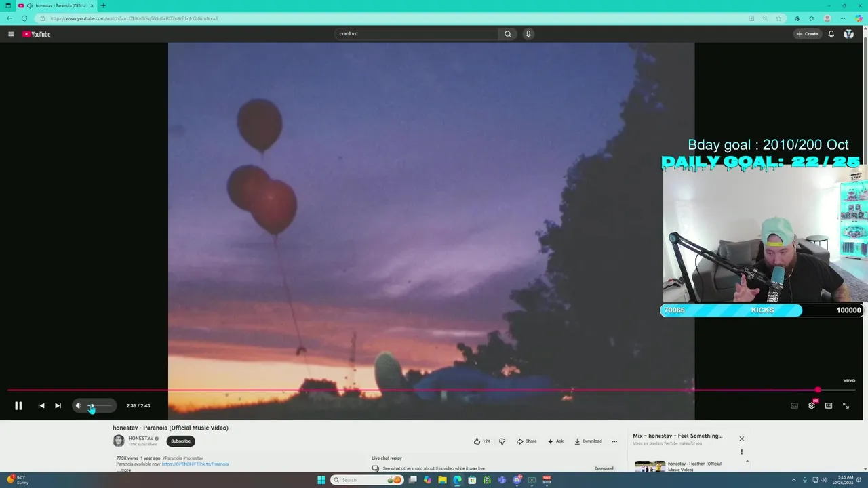
Task: Subscribe to HONESTAV channel
Action: coord(180,441)
